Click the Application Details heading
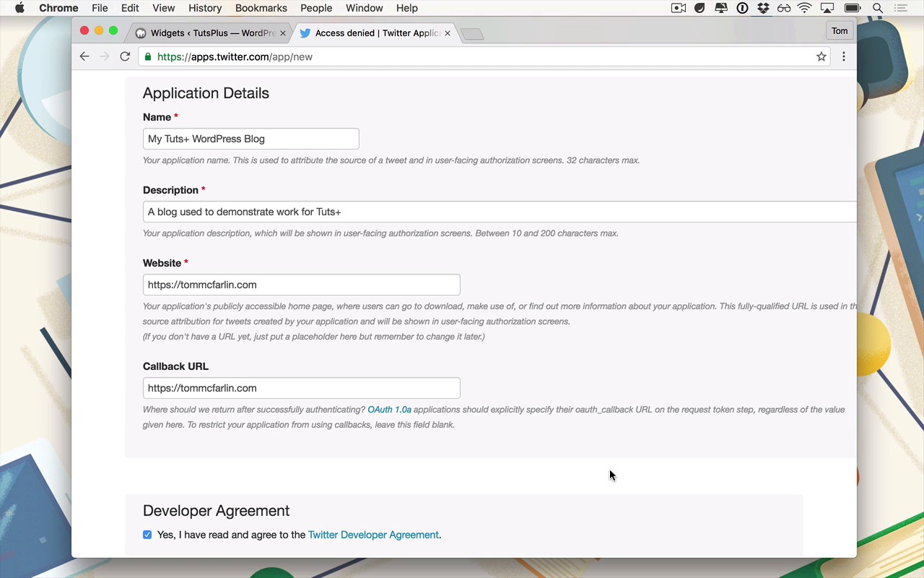The width and height of the screenshot is (924, 578). [x=206, y=93]
